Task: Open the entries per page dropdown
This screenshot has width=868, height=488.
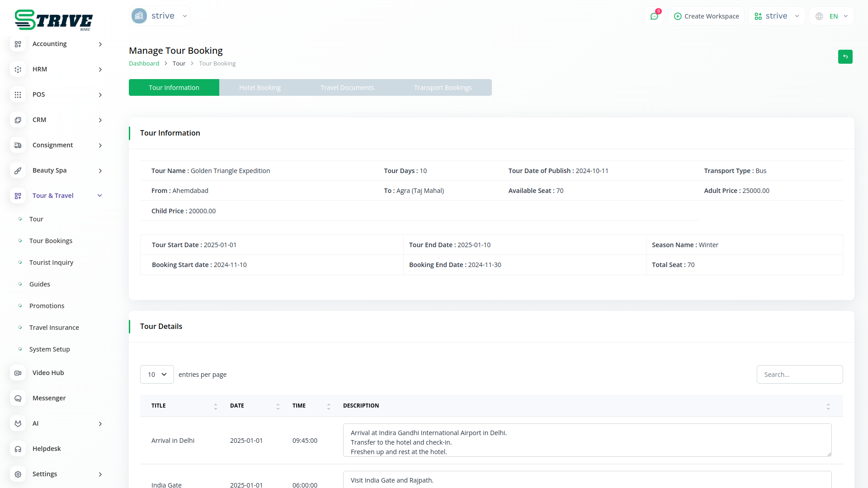Action: pyautogui.click(x=157, y=374)
